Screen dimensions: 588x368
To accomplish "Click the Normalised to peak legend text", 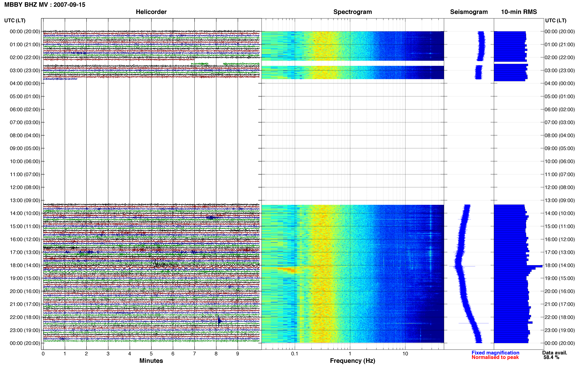I will tap(495, 357).
